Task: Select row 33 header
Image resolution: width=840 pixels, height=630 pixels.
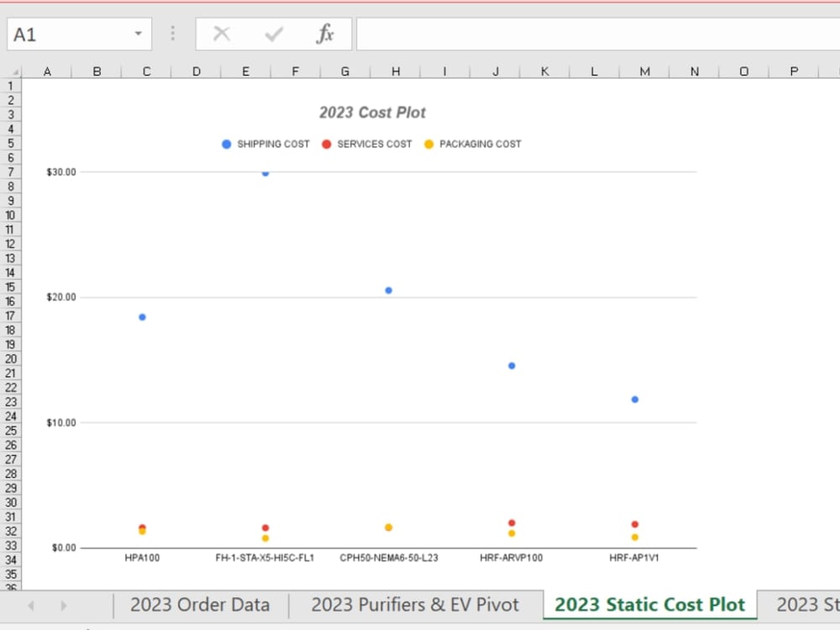Action: 10,545
